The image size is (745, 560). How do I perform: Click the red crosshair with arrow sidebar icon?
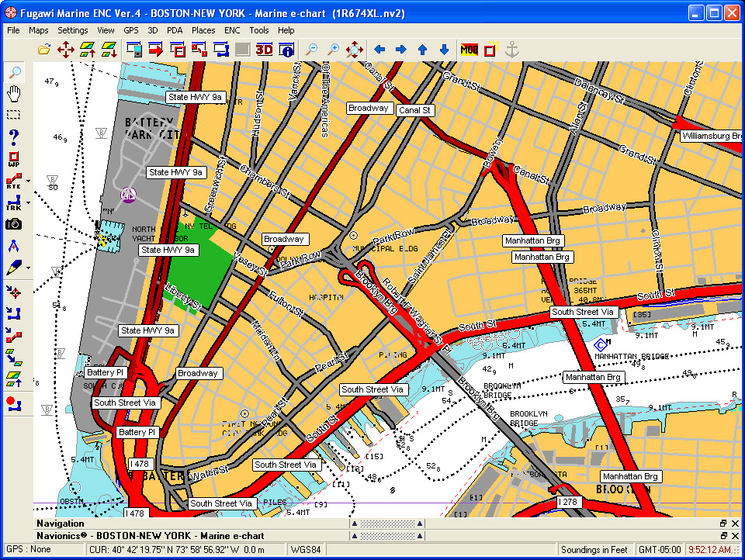pos(14,292)
